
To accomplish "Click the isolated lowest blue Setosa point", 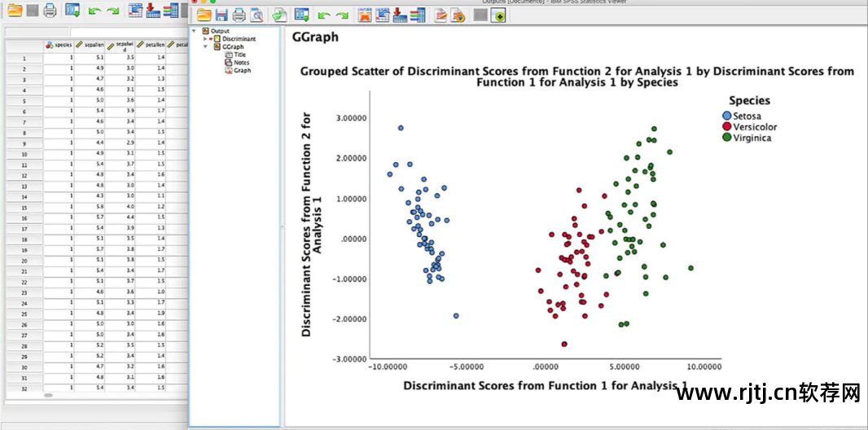I will (456, 315).
